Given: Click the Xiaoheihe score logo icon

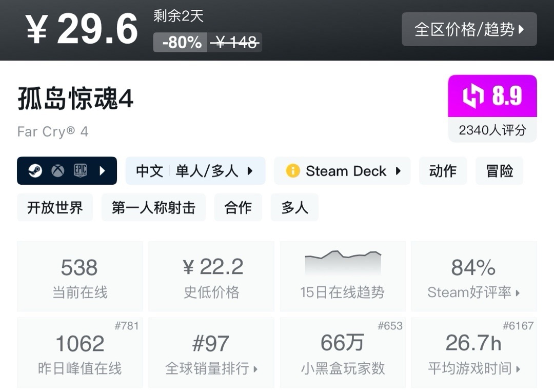Looking at the screenshot, I should (x=473, y=96).
